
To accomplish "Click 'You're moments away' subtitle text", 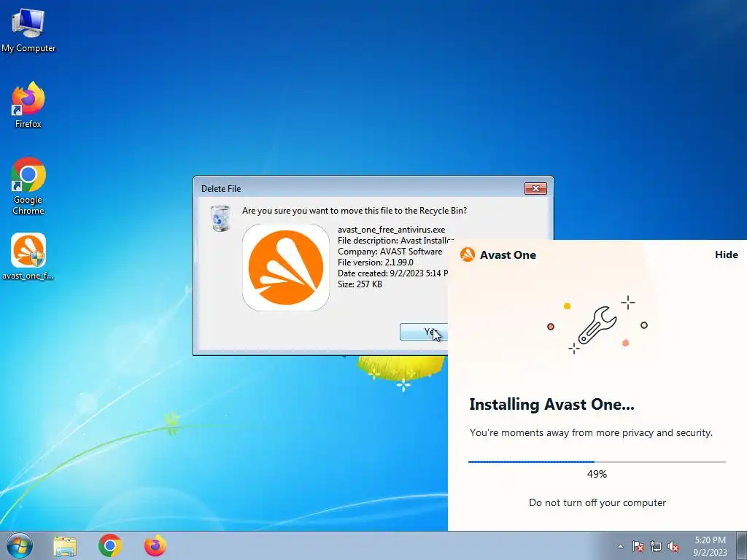I will click(x=591, y=433).
